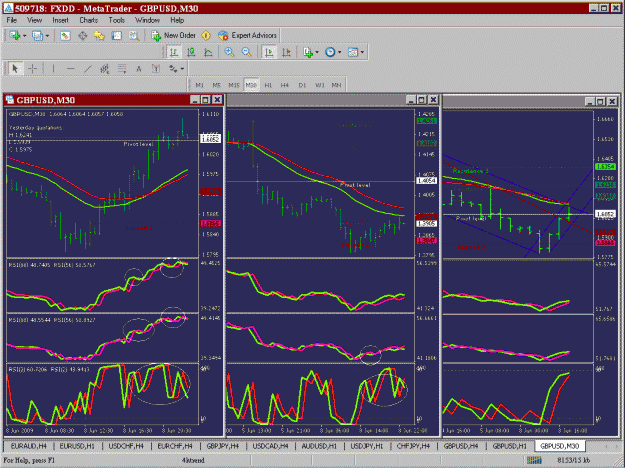The height and width of the screenshot is (468, 625).
Task: Toggle the Expert Advisors button
Action: point(247,35)
